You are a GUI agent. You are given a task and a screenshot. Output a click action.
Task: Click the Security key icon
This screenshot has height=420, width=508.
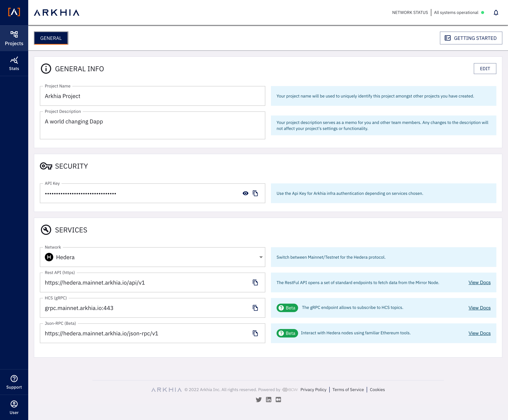click(x=46, y=166)
